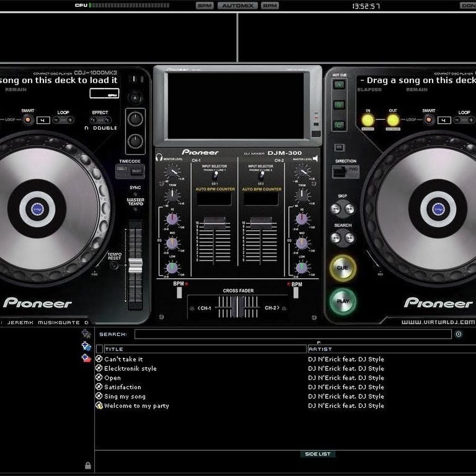Increase loop length on left deck

click(x=70, y=120)
